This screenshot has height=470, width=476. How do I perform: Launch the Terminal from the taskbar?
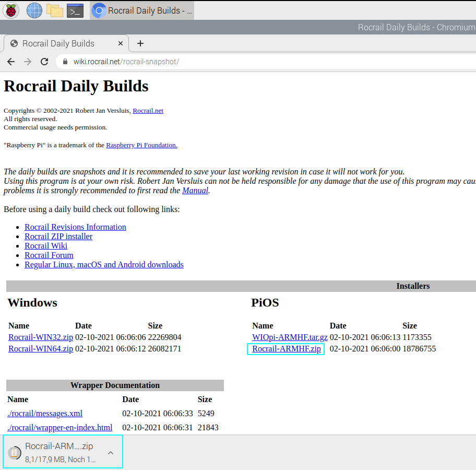[x=75, y=10]
